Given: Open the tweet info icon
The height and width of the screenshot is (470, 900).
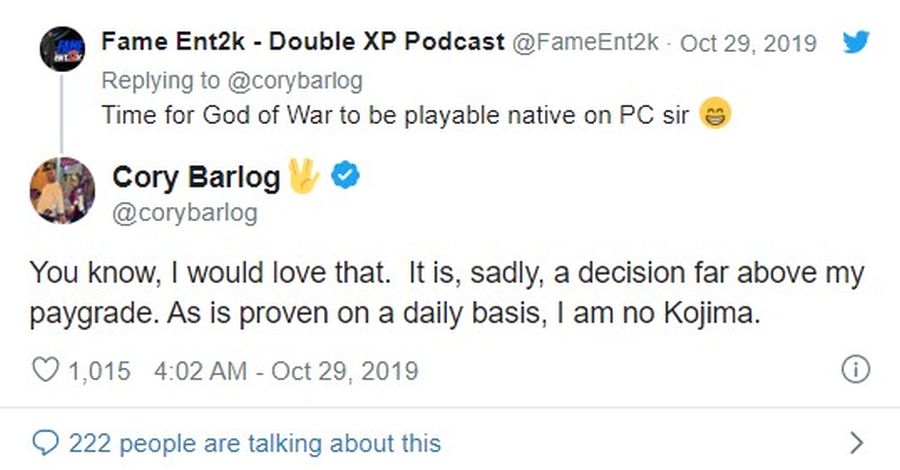Looking at the screenshot, I should coord(855,371).
